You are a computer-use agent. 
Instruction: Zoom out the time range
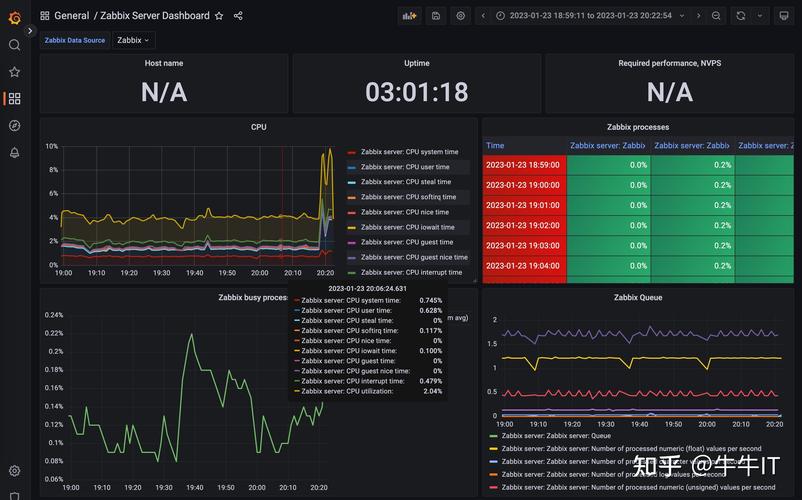[716, 16]
